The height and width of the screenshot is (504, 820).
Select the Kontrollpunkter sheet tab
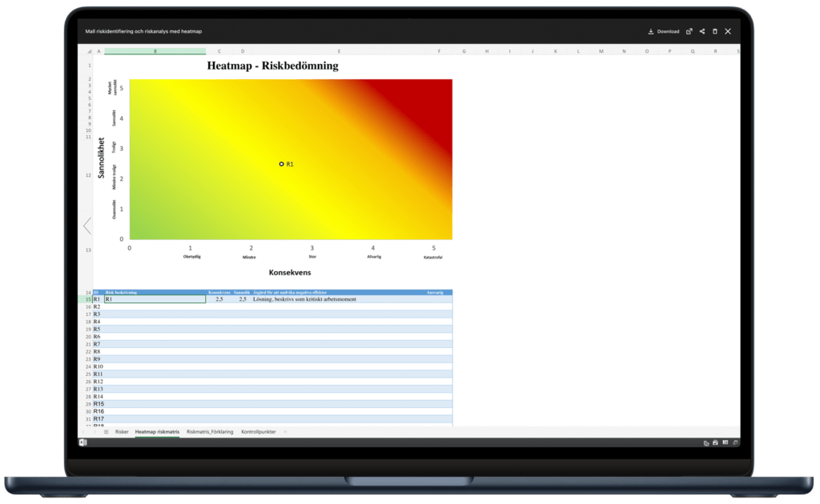259,432
